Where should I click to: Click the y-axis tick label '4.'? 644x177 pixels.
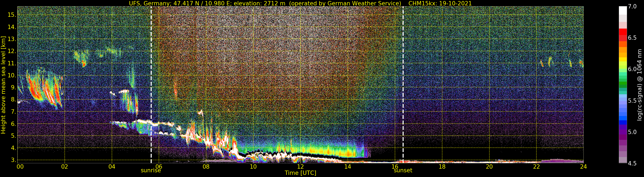(13, 148)
